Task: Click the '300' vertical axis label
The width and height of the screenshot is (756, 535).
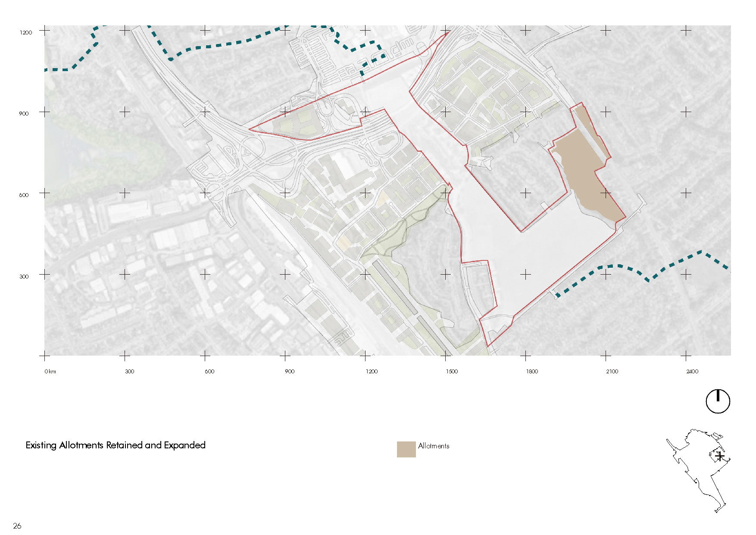Action: (24, 276)
